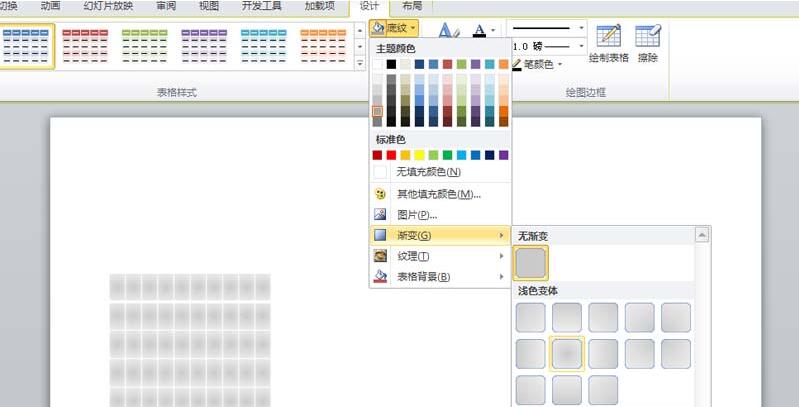Apply the green table style thumbnail
The image size is (799, 407).
145,46
